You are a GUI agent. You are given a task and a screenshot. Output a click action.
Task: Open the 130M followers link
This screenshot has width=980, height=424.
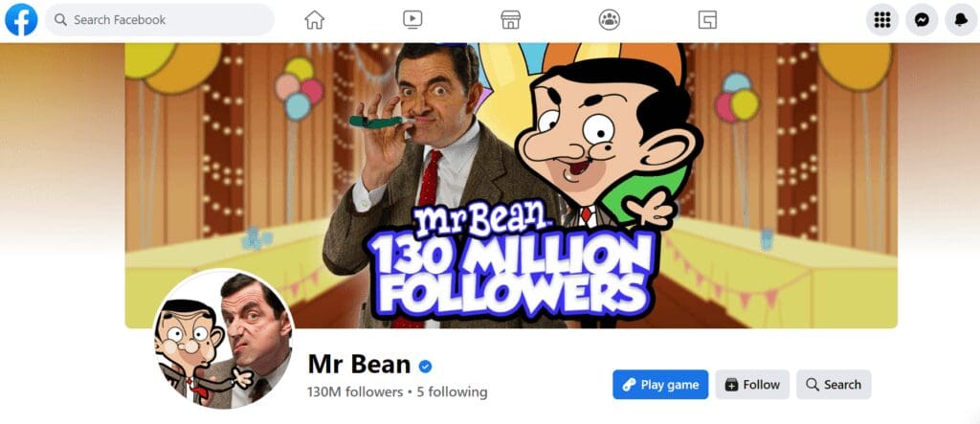[x=355, y=392]
